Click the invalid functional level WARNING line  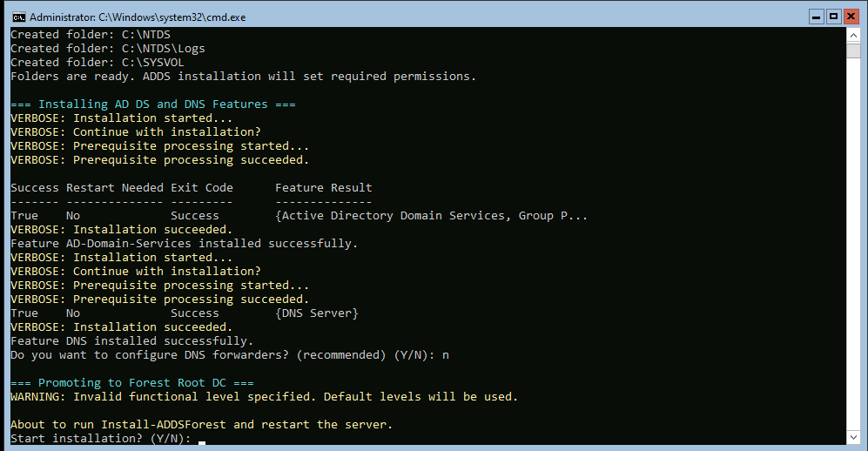[x=264, y=397]
